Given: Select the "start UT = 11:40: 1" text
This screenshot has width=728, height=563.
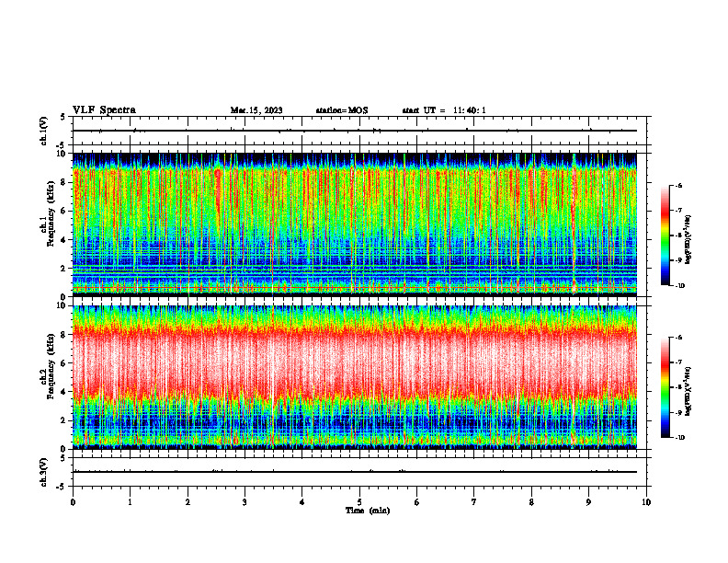Looking at the screenshot, I should click(x=444, y=110).
